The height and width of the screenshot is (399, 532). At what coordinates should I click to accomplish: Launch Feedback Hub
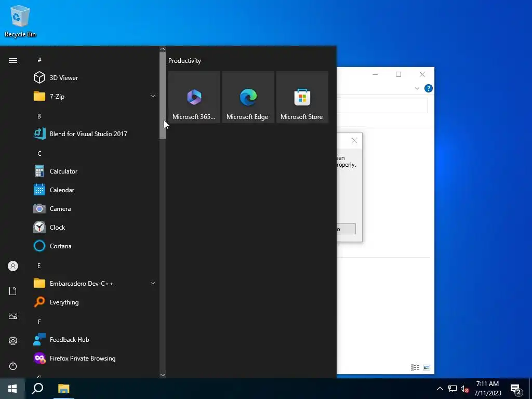point(95,340)
